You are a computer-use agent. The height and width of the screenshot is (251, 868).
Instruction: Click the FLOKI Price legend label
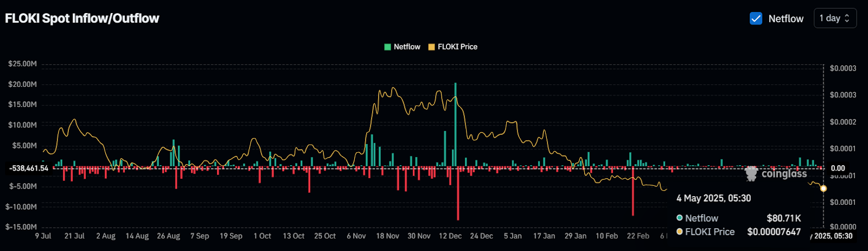[457, 47]
